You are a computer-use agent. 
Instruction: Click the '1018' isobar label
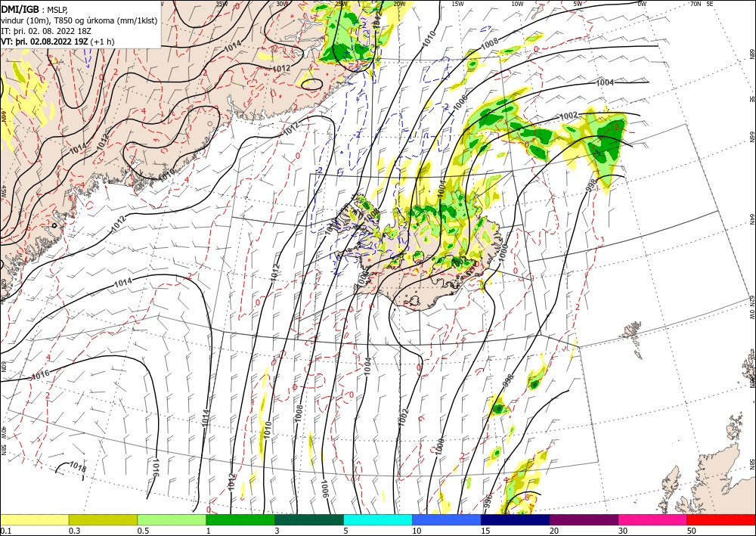point(78,466)
